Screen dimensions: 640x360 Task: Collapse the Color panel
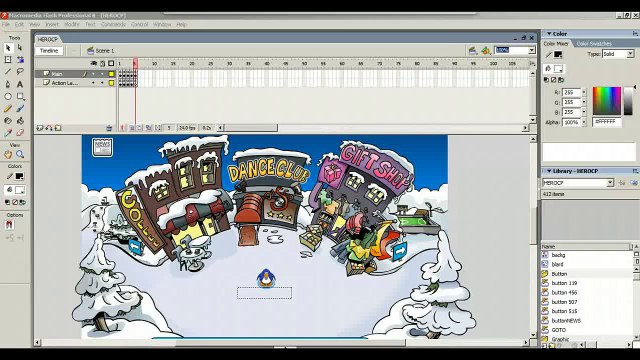549,34
